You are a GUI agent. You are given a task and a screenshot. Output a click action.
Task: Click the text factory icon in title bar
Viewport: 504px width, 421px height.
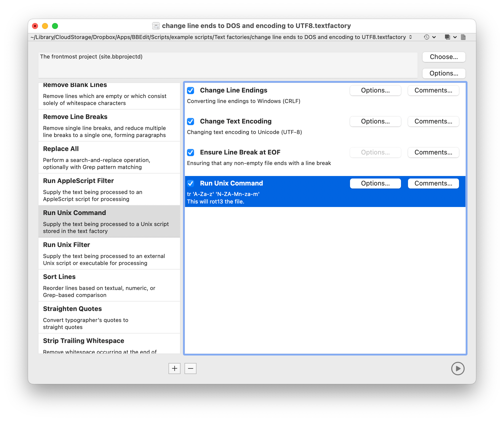click(156, 26)
